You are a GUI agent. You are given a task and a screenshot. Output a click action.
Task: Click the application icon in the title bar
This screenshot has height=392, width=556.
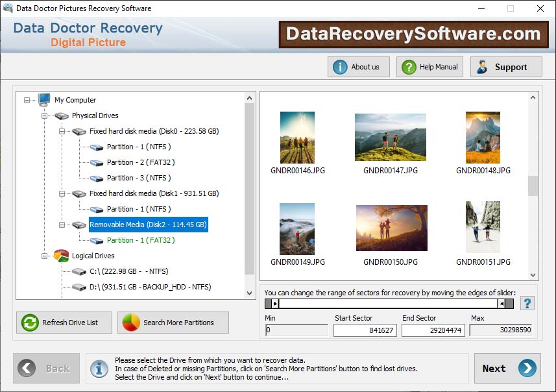tap(8, 8)
